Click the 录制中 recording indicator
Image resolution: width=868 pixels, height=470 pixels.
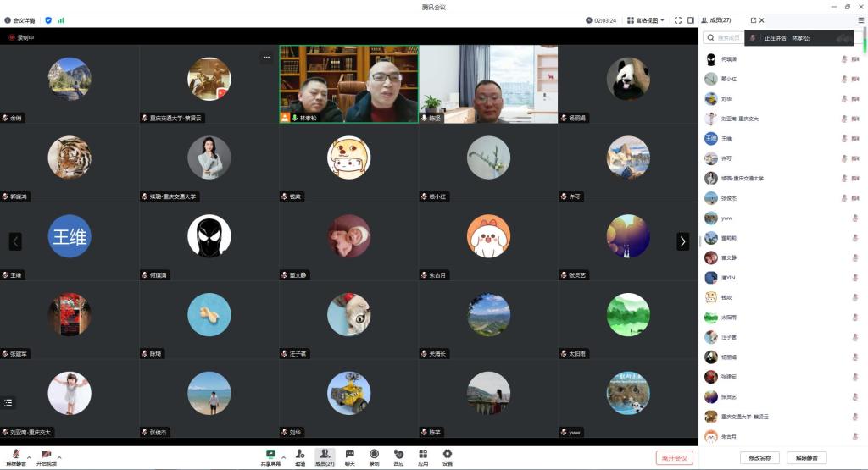21,37
